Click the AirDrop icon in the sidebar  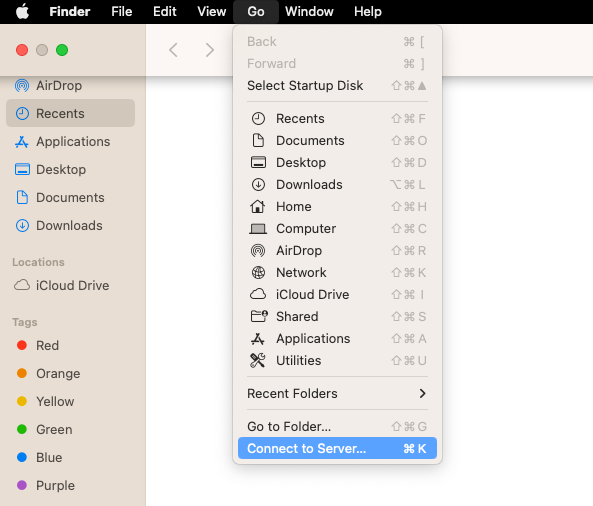pos(22,86)
